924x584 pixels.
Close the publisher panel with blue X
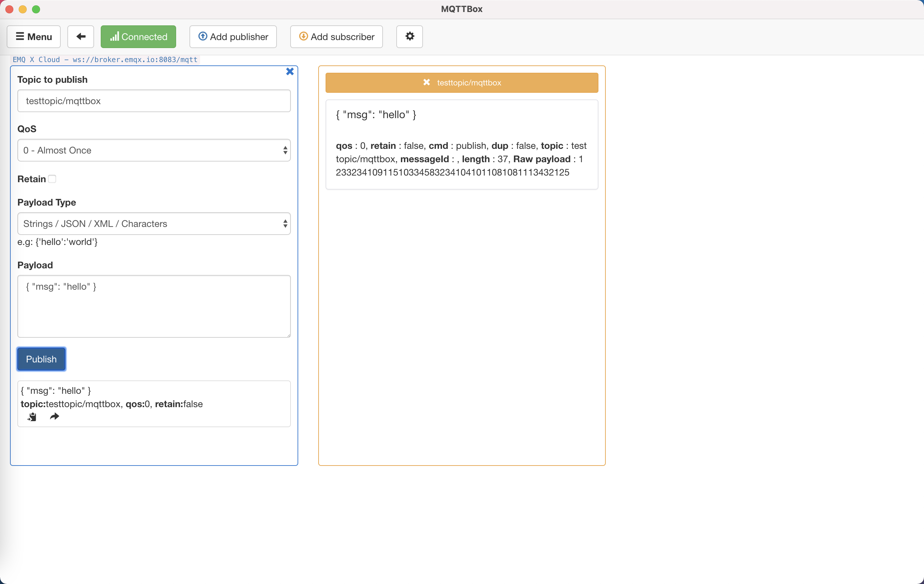pyautogui.click(x=290, y=71)
